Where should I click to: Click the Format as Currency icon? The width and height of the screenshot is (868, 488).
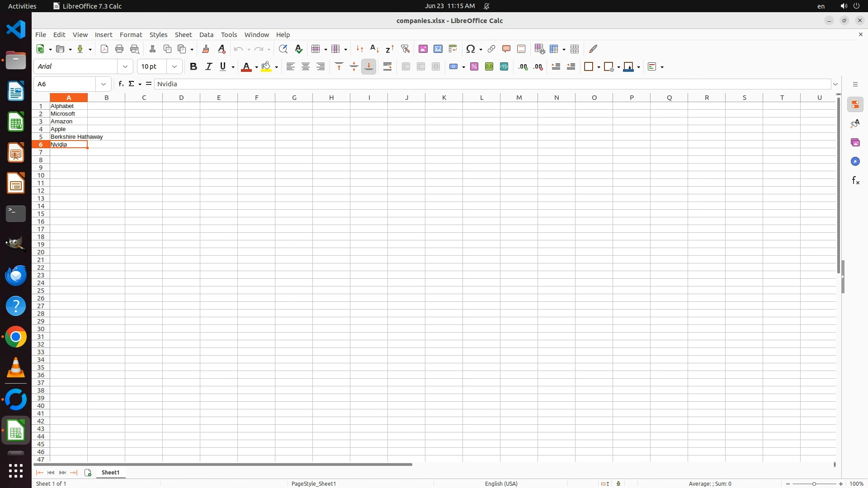453,67
